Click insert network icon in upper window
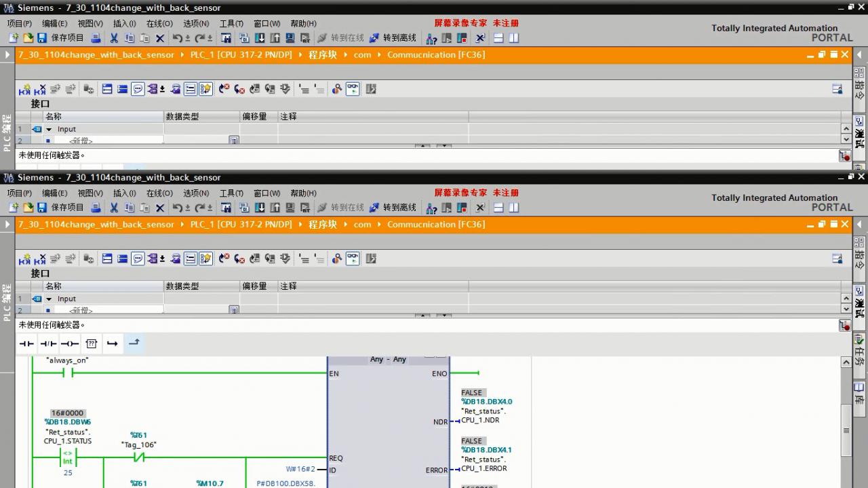This screenshot has height=488, width=868. tap(24, 89)
